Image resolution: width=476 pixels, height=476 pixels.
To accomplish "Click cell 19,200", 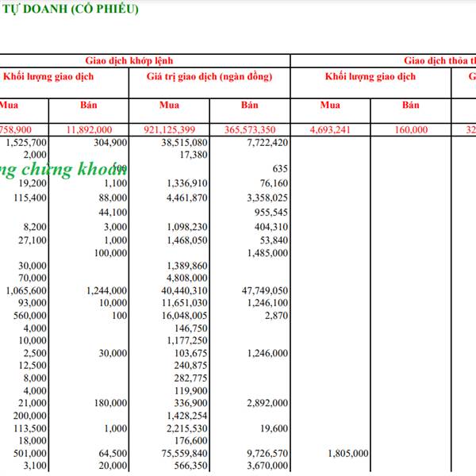I will [x=33, y=183].
